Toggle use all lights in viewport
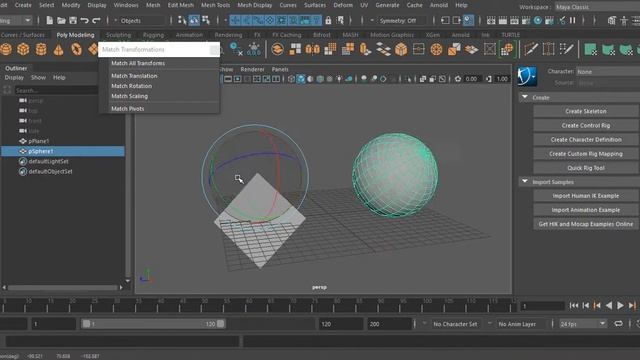The width and height of the screenshot is (640, 360). tap(339, 79)
